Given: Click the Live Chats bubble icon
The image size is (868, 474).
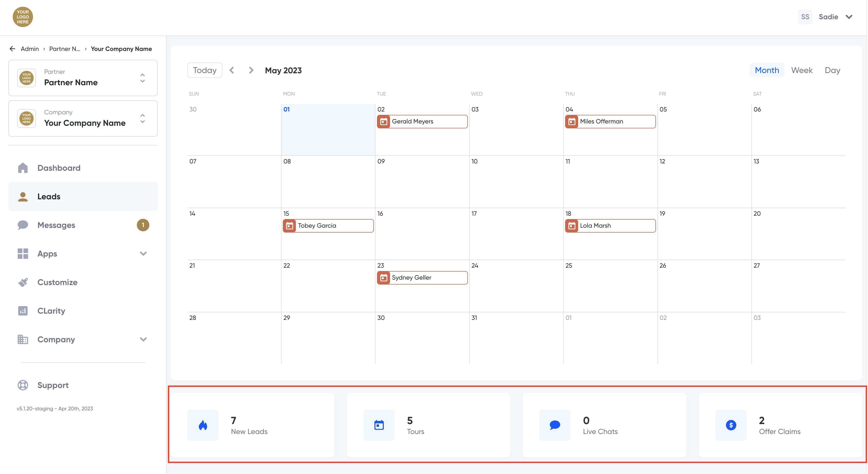Looking at the screenshot, I should pos(555,425).
